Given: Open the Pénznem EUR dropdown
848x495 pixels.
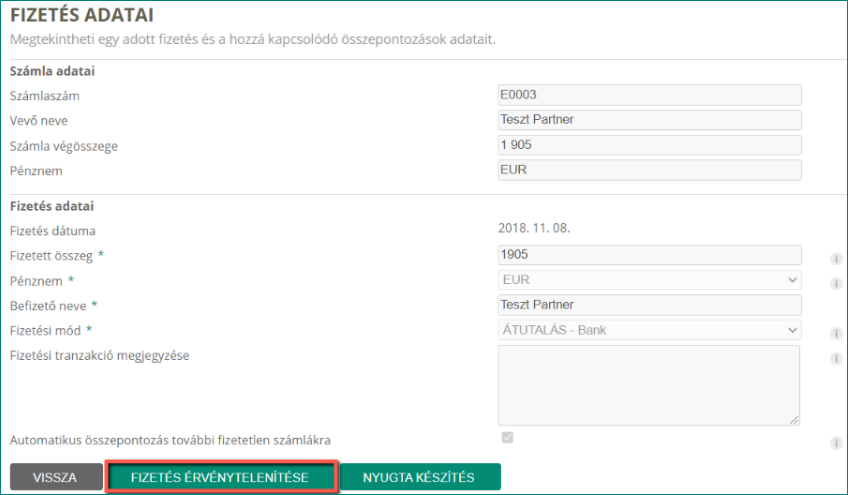Looking at the screenshot, I should point(650,280).
